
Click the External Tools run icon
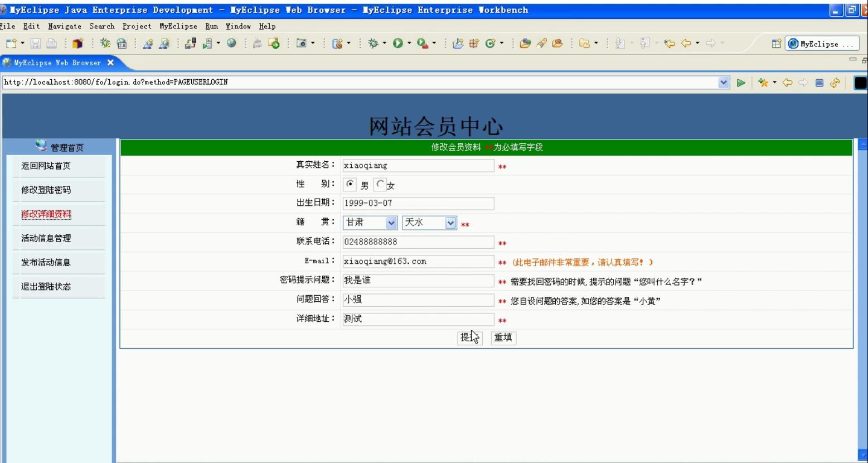(x=422, y=44)
